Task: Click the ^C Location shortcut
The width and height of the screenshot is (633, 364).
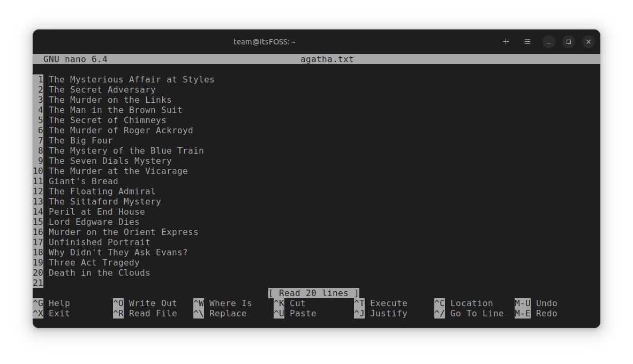Action: point(463,303)
